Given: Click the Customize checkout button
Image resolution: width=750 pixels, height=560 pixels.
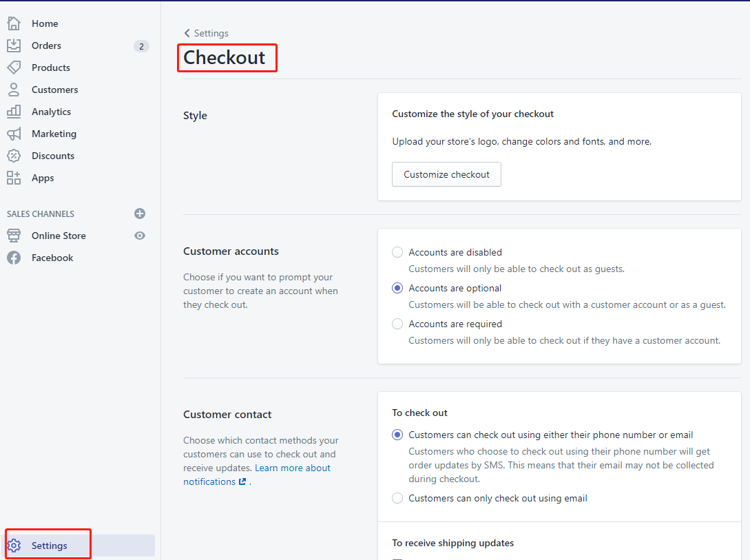Looking at the screenshot, I should (446, 174).
